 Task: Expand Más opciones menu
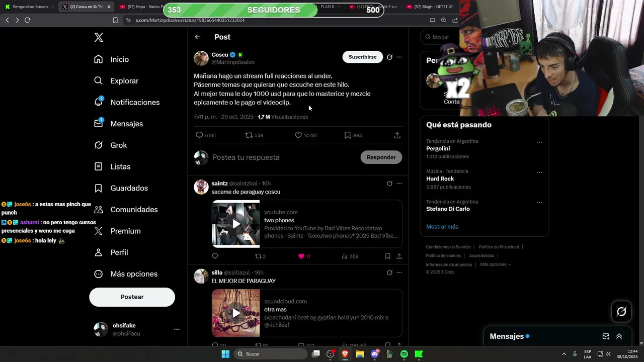(x=126, y=274)
